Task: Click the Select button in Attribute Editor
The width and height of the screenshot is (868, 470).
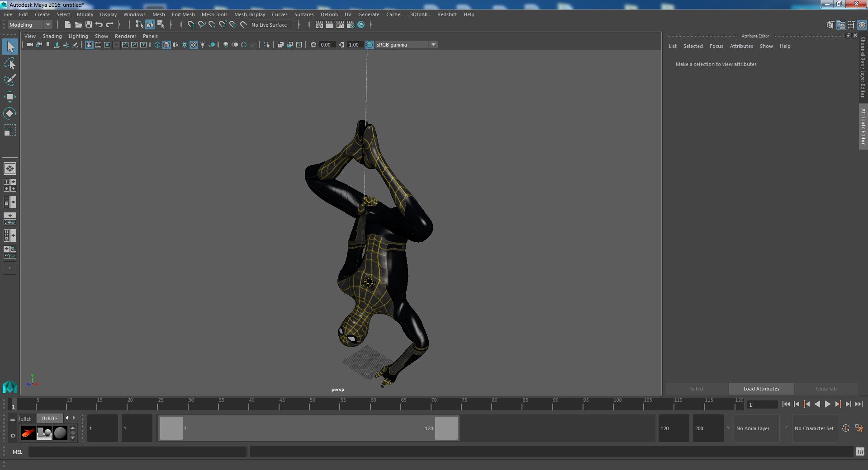Action: pyautogui.click(x=697, y=389)
